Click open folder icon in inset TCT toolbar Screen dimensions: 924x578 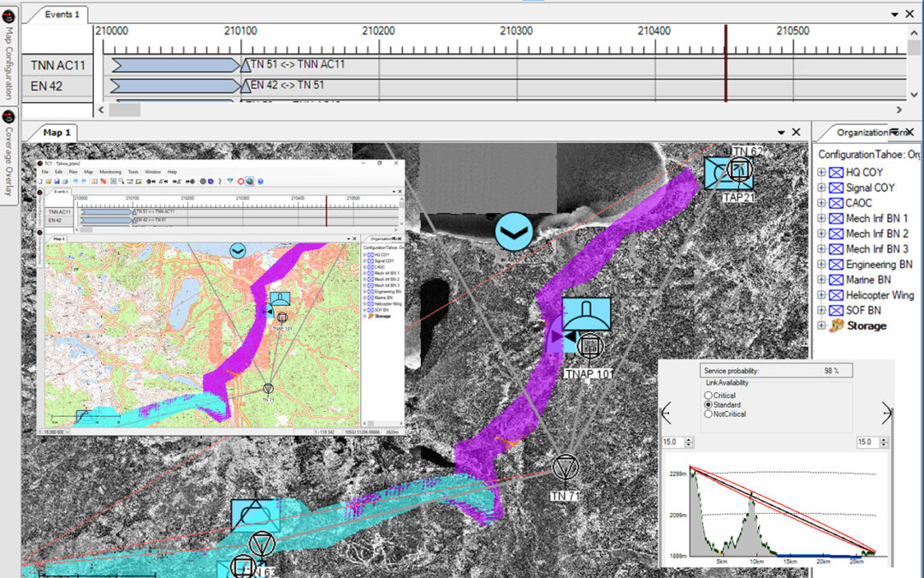[48, 181]
